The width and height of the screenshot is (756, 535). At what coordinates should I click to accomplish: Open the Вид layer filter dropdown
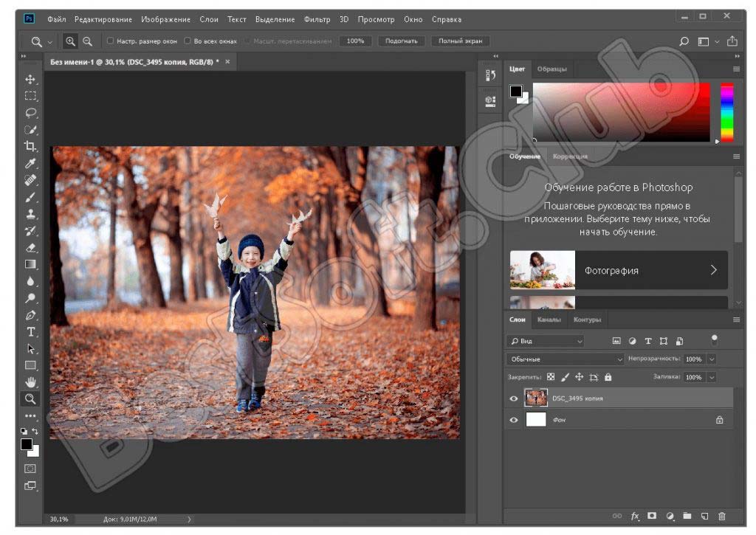coord(546,341)
